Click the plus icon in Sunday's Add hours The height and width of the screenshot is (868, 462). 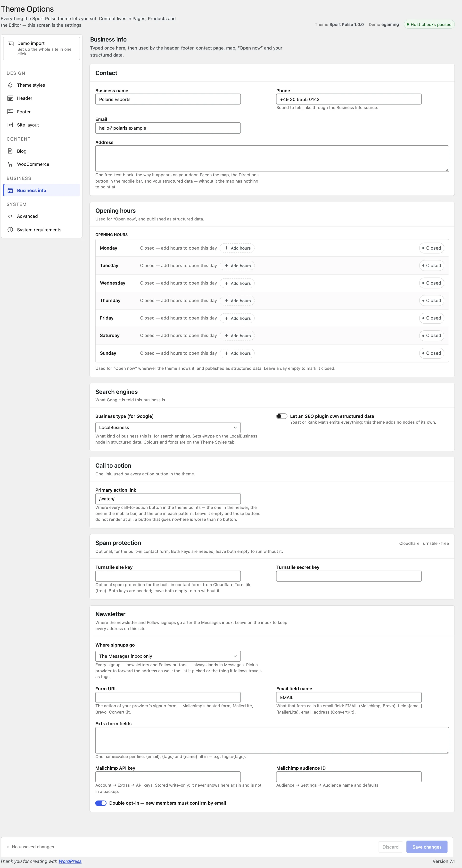pos(226,353)
